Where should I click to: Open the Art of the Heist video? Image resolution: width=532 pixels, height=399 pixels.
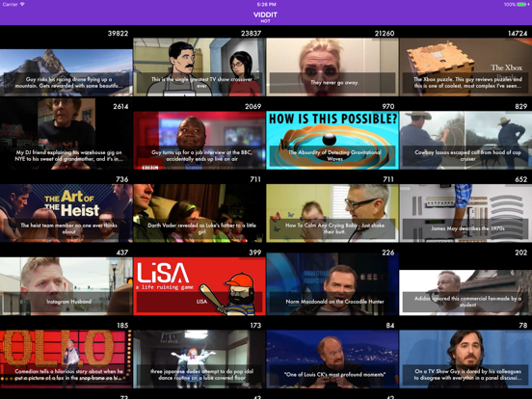coord(66,213)
